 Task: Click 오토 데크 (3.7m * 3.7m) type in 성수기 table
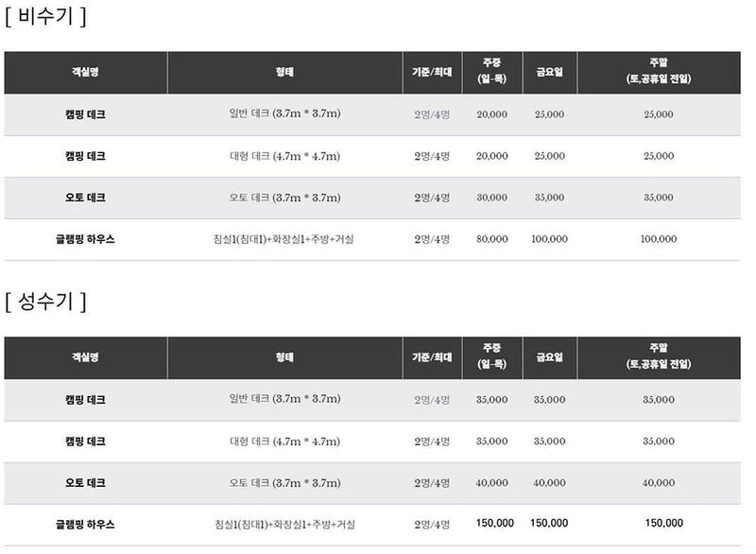click(x=284, y=482)
